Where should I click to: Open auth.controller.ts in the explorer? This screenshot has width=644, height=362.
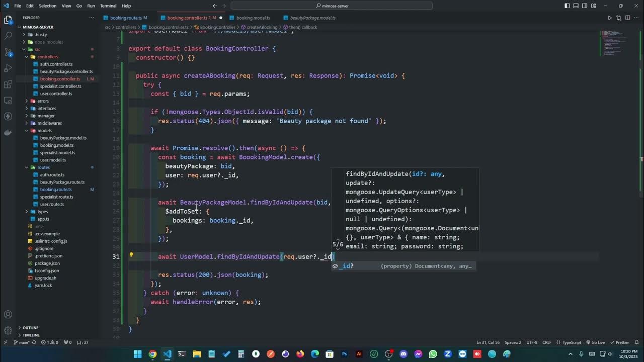(56, 64)
